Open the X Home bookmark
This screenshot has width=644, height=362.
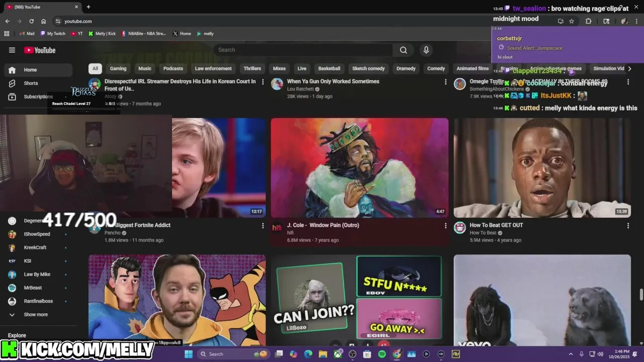pyautogui.click(x=182, y=34)
